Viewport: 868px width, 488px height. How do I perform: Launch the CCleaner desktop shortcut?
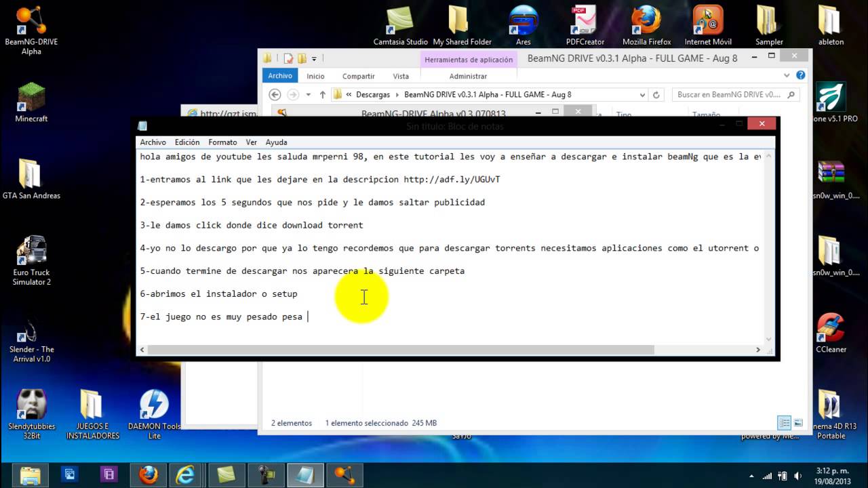(x=831, y=333)
